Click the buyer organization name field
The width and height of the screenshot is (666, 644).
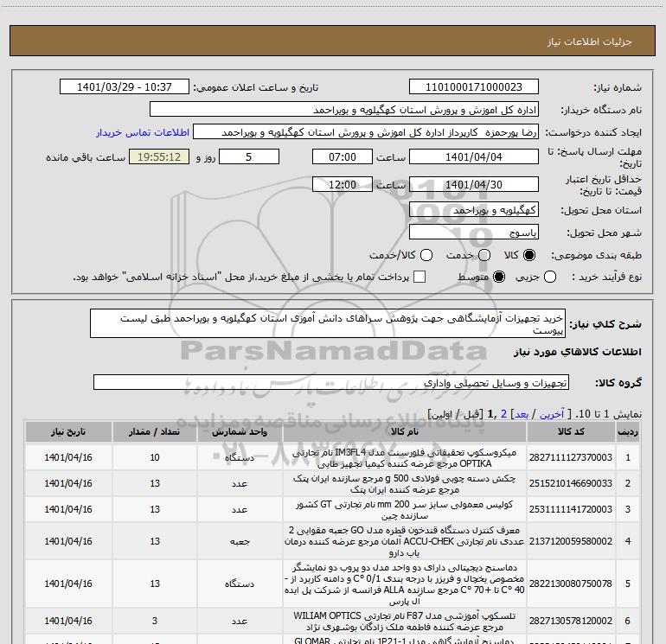(344, 110)
